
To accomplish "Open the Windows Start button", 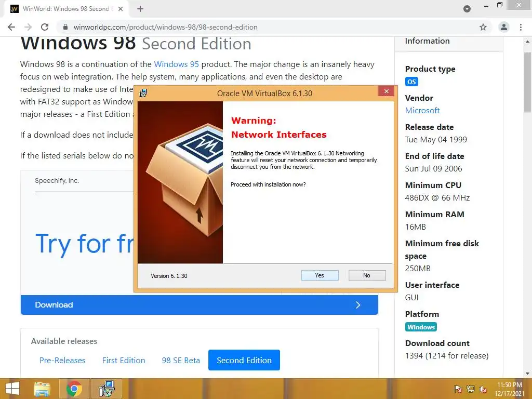I will (x=12, y=389).
